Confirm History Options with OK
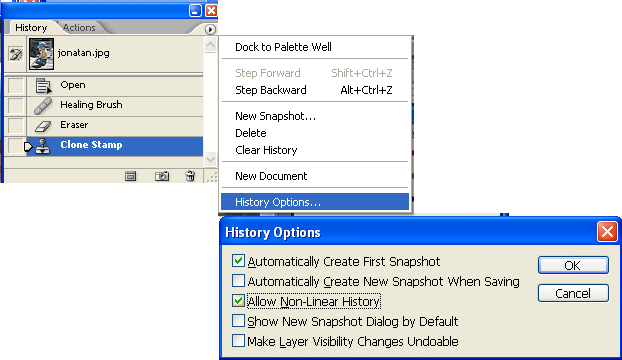622x360 pixels. (x=573, y=265)
